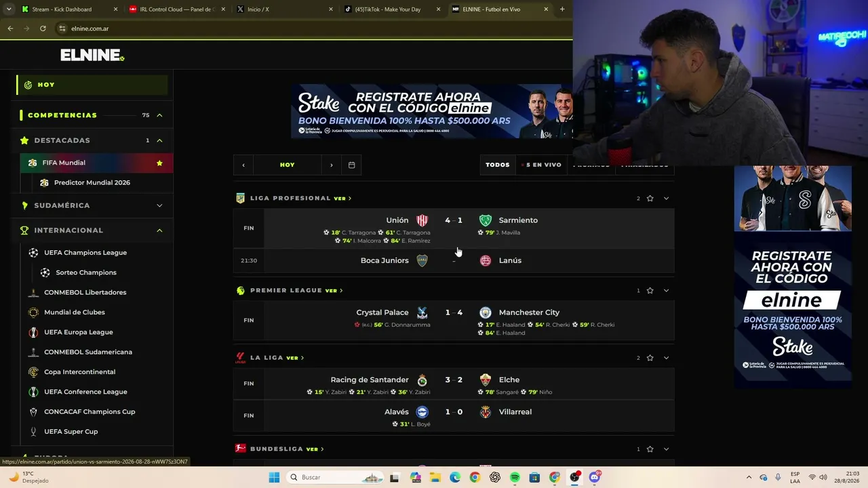Click the Boca Juniors club crest
The height and width of the screenshot is (488, 868).
click(x=422, y=260)
